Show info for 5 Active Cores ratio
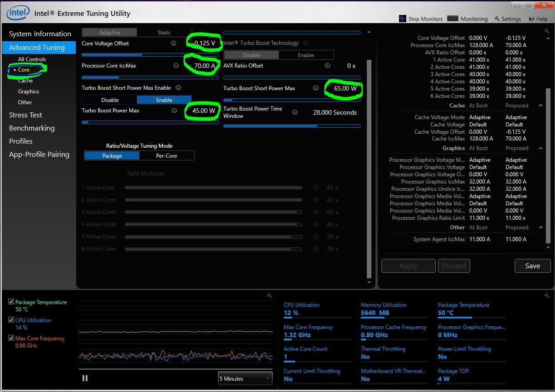This screenshot has height=392, width=555. click(x=316, y=236)
